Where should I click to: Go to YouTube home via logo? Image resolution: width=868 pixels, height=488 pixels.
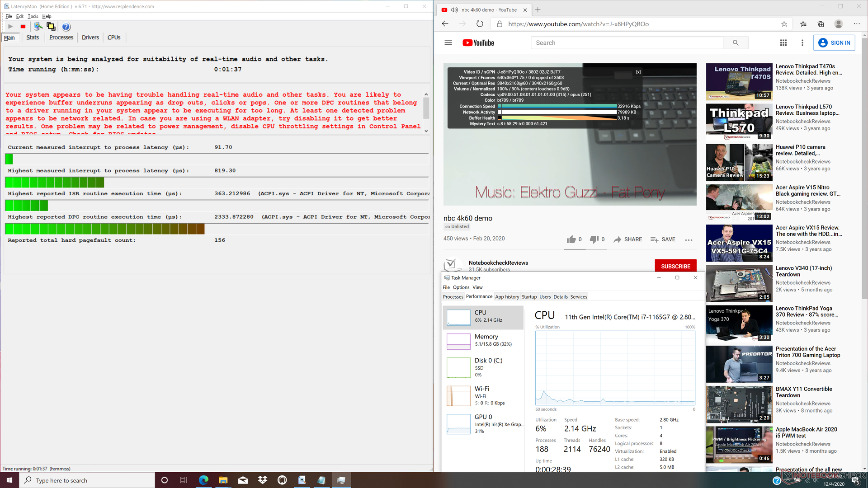coord(478,42)
